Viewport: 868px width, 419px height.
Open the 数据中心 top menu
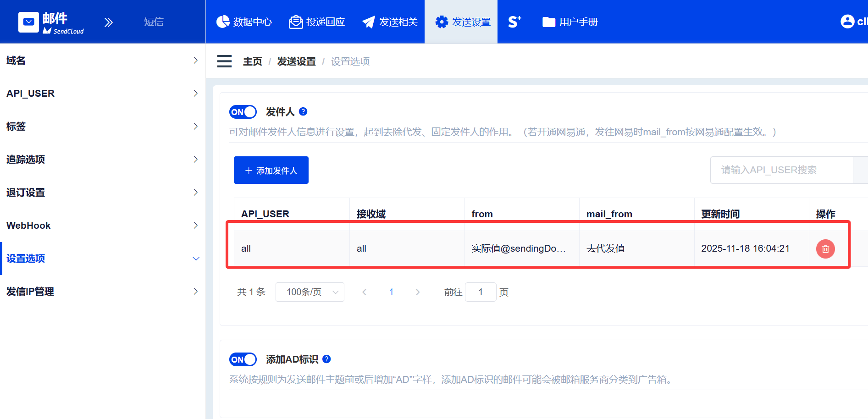(244, 22)
